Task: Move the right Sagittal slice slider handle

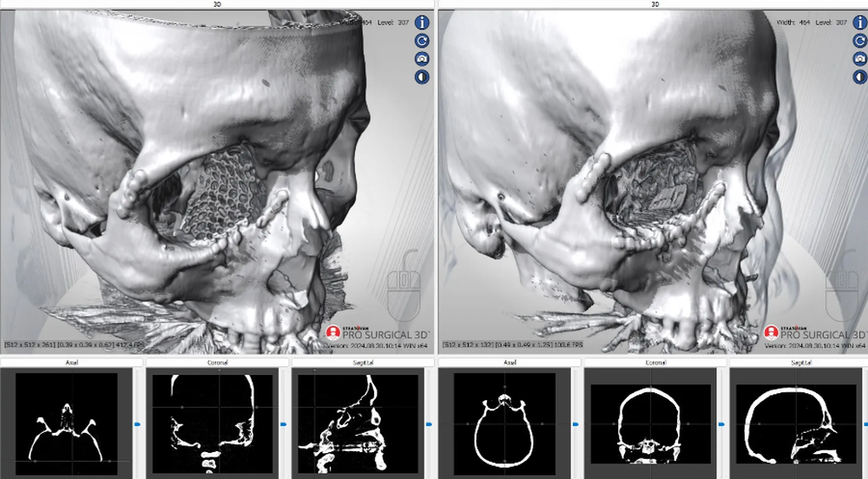Action: pyautogui.click(x=865, y=424)
